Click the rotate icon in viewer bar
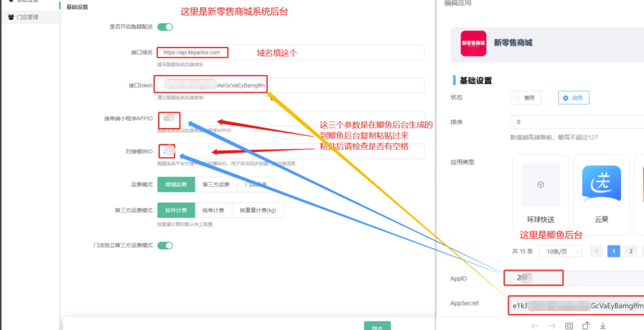The height and width of the screenshot is (330, 644). (x=586, y=326)
